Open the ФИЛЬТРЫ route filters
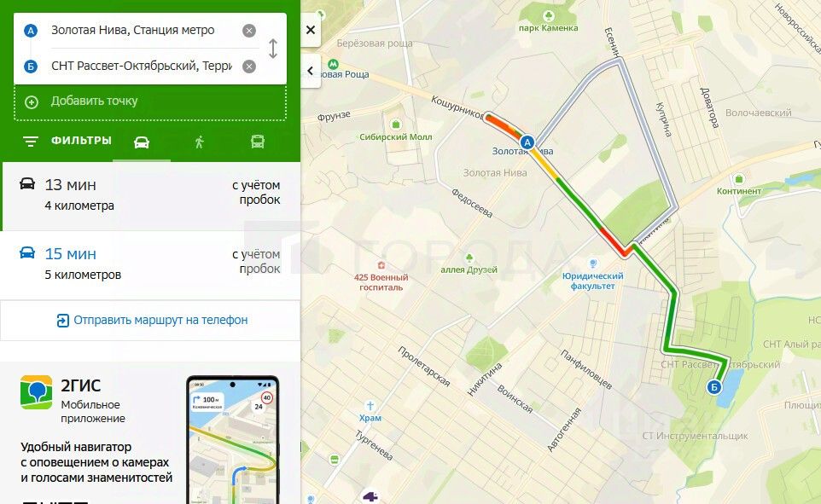821x504 pixels. point(67,141)
